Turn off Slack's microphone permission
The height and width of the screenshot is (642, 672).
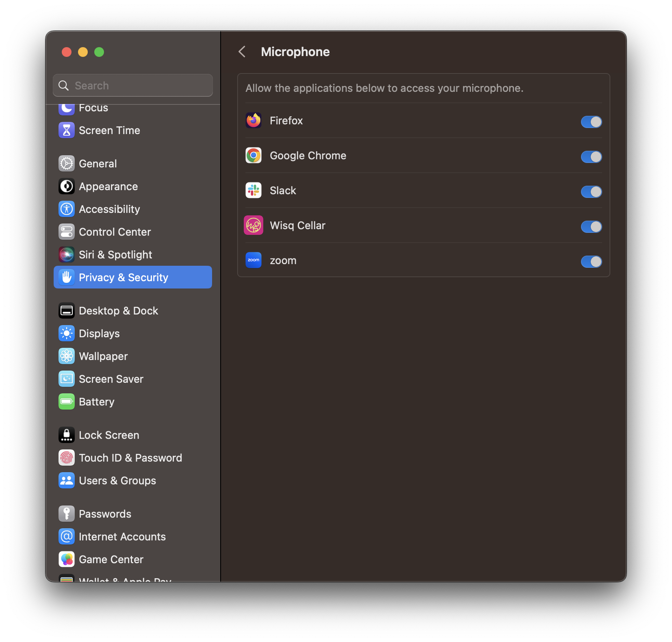click(x=591, y=192)
